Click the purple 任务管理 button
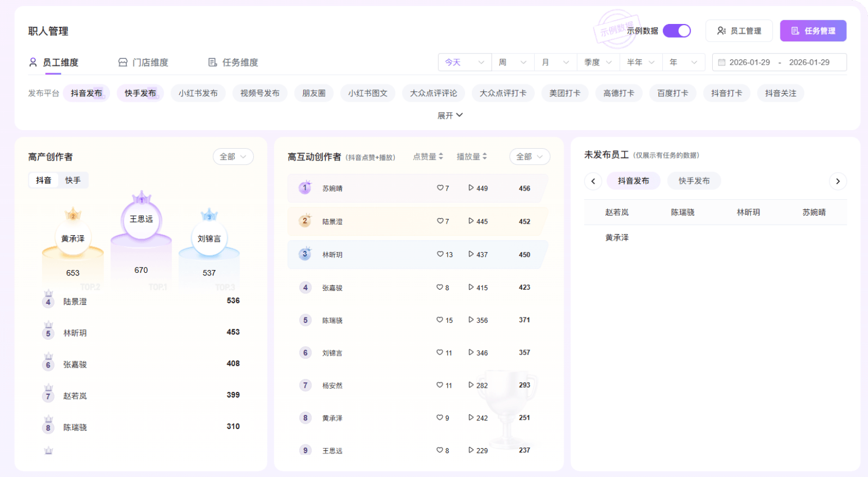 pos(813,31)
